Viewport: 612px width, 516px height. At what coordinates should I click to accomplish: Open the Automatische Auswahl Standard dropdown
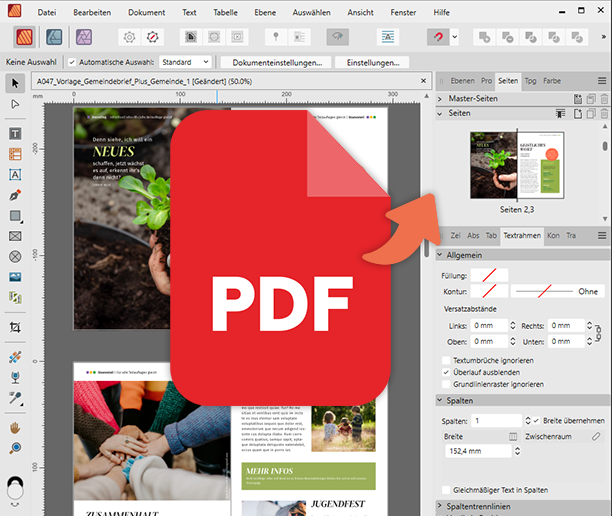click(184, 62)
